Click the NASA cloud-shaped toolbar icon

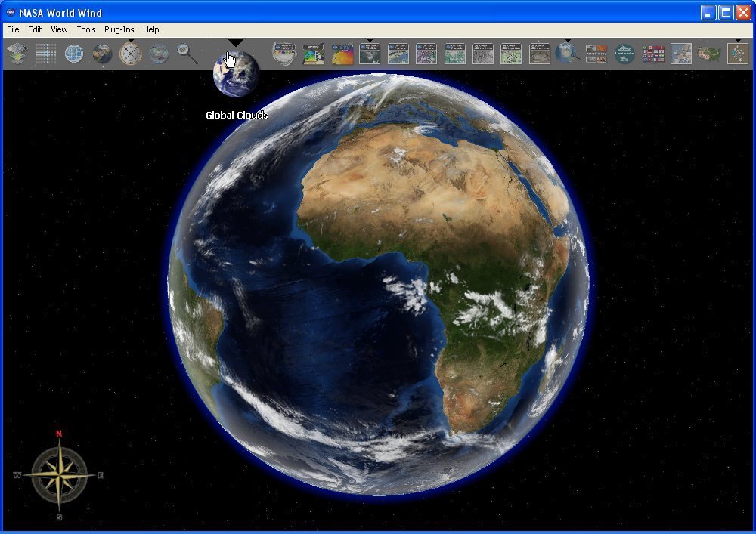point(284,54)
